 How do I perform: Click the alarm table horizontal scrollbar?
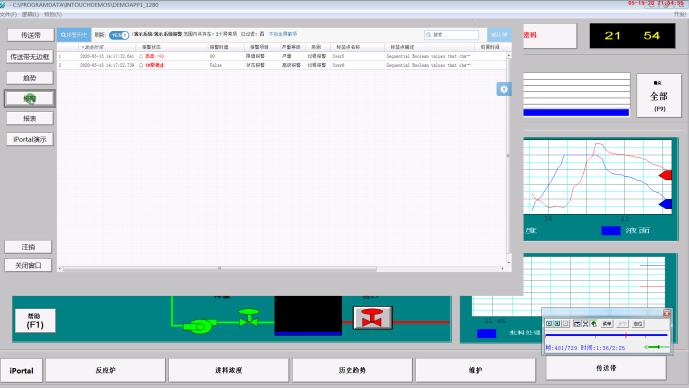(x=281, y=268)
